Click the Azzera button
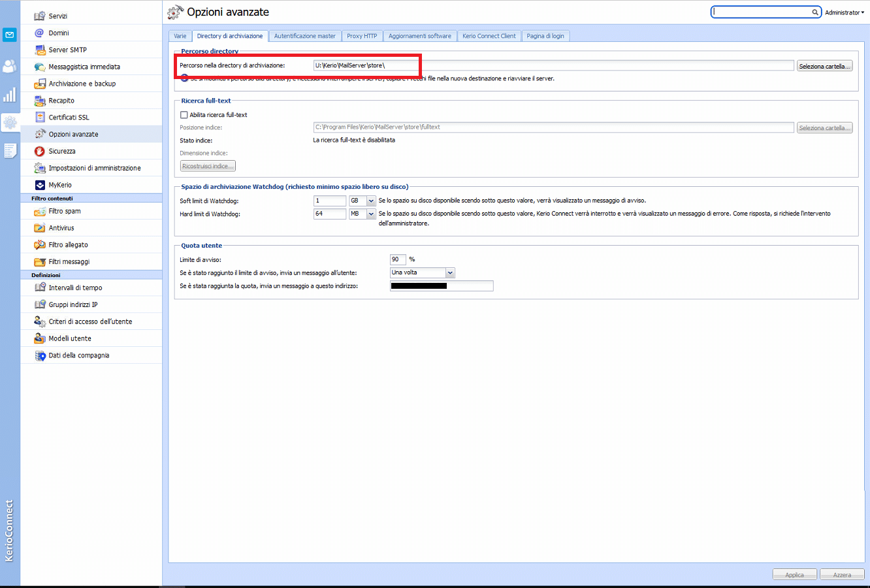The width and height of the screenshot is (870, 588). [842, 574]
